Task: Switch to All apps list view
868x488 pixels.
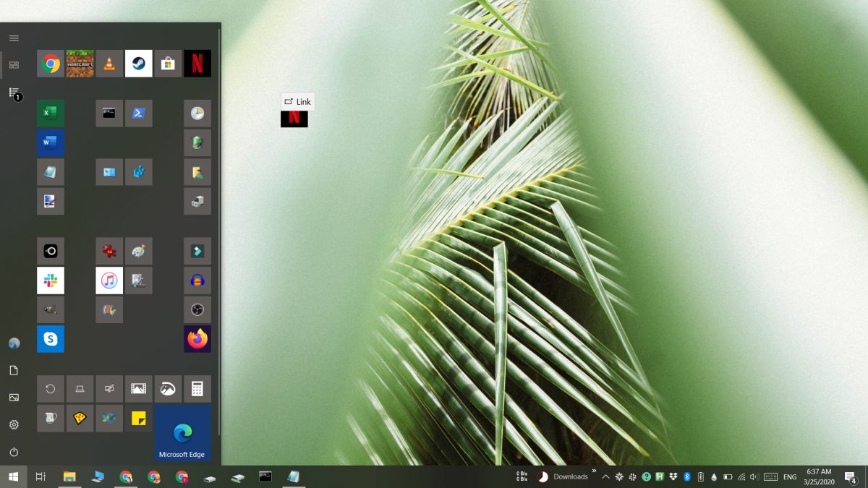Action: point(14,93)
